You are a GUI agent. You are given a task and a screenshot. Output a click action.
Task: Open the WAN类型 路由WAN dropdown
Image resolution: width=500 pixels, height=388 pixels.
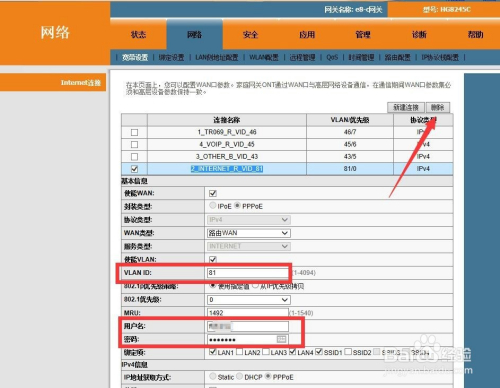[249, 233]
